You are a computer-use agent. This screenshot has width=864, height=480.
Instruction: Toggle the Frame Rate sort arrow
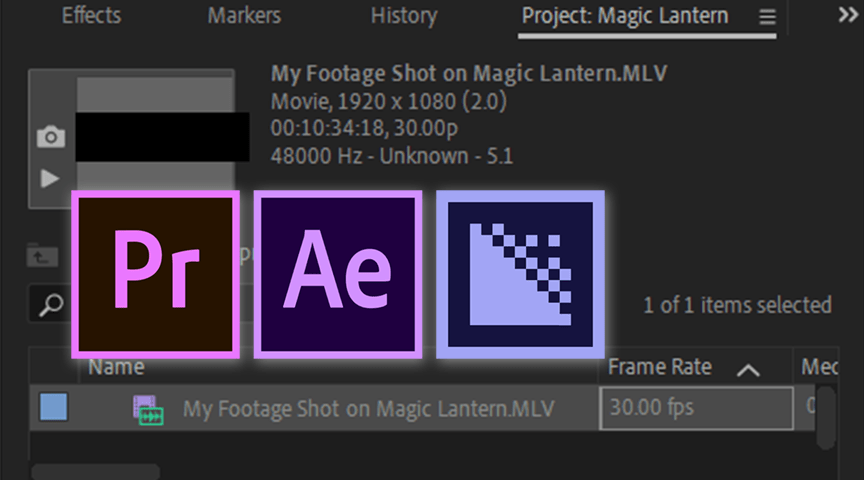tap(748, 370)
